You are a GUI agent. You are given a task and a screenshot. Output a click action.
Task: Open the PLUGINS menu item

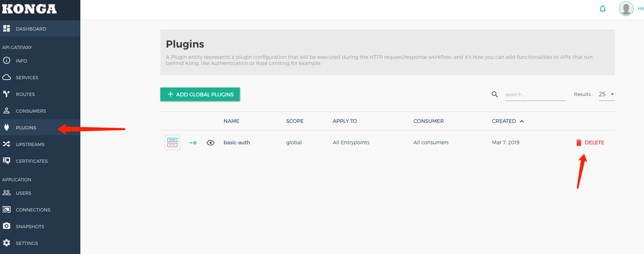pyautogui.click(x=40, y=127)
